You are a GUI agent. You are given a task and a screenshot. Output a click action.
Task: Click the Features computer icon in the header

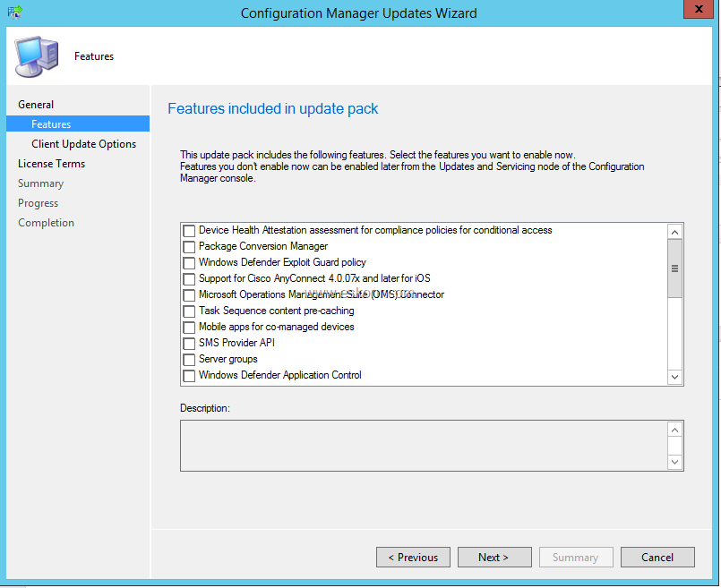coord(36,55)
